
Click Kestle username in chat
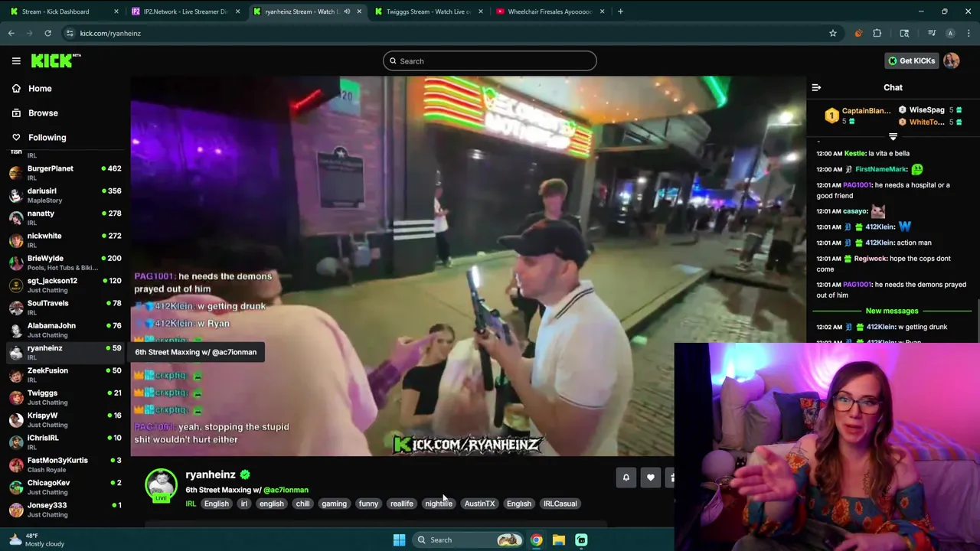click(x=854, y=154)
